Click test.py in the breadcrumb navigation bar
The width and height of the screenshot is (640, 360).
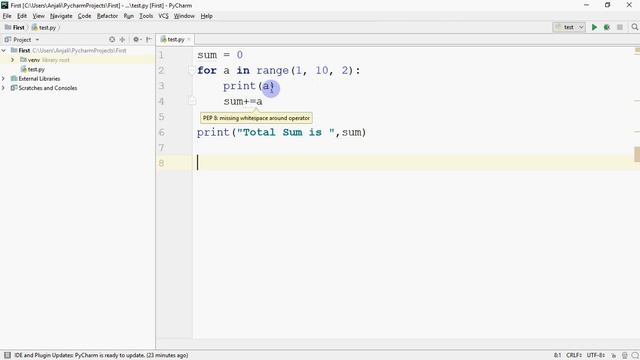44,28
